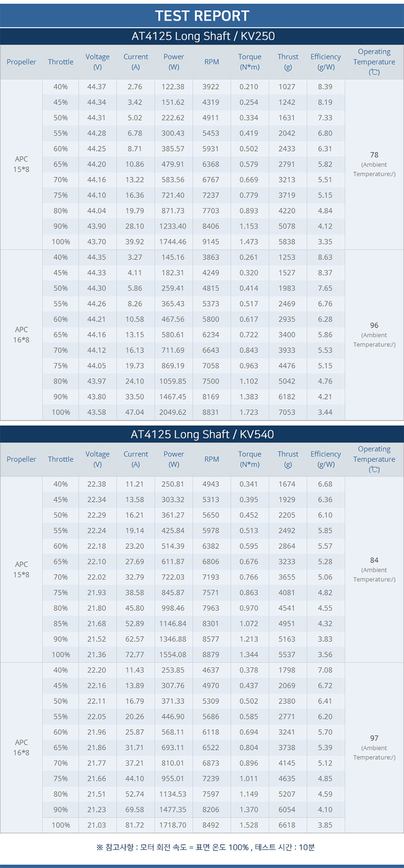Click the Thrust (g) header in KV540 table
Image resolution: width=404 pixels, height=868 pixels.
point(288,459)
